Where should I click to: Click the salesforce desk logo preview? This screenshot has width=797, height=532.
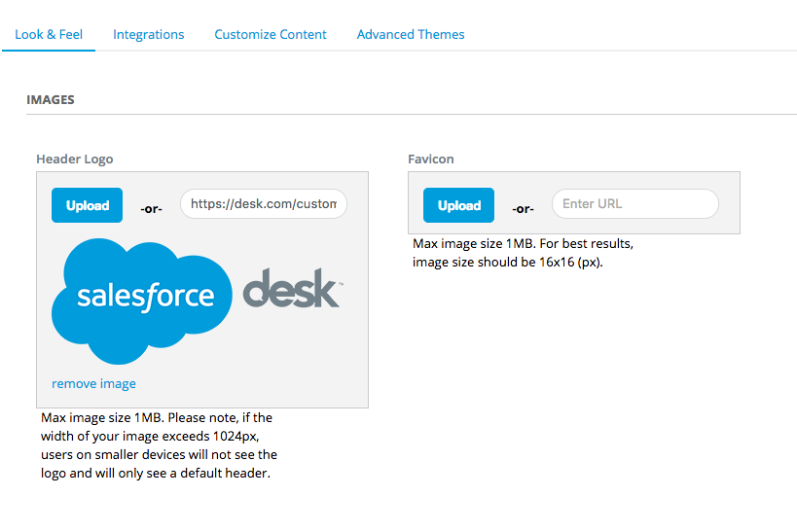198,301
